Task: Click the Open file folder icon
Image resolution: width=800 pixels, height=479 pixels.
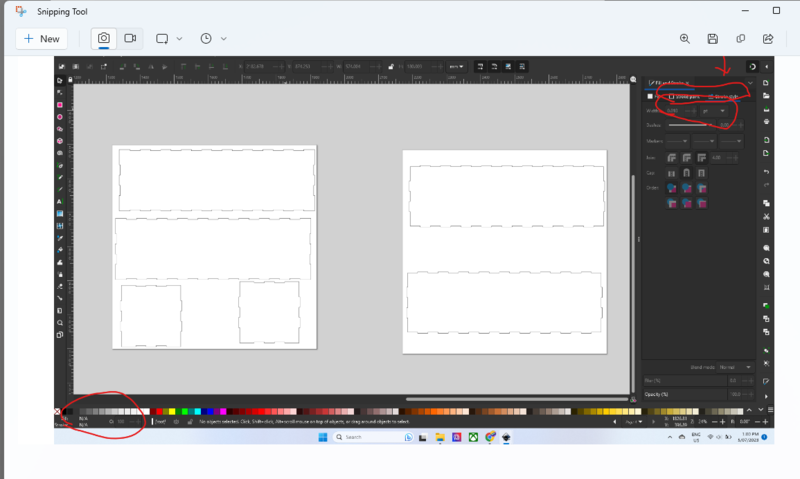Action: (766, 95)
